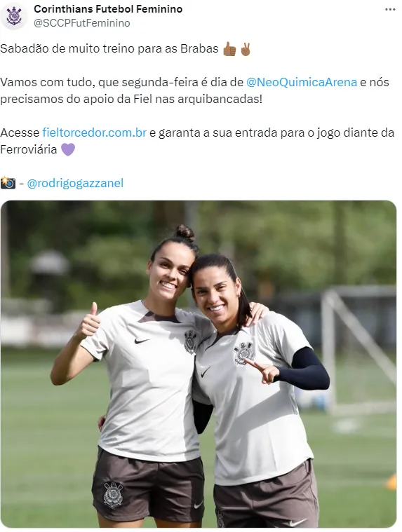Open the training photo of two players
Image resolution: width=402 pixels, height=532 pixels.
click(199, 364)
